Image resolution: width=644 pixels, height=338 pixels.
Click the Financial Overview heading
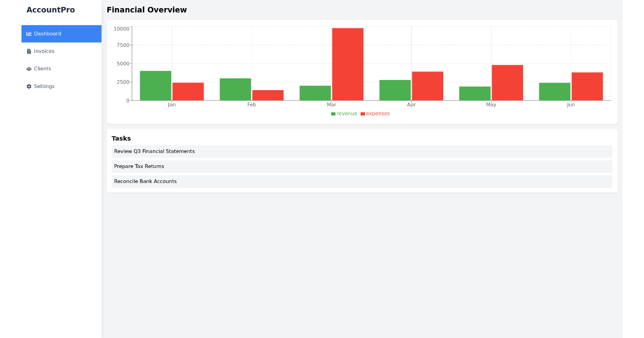(x=147, y=10)
